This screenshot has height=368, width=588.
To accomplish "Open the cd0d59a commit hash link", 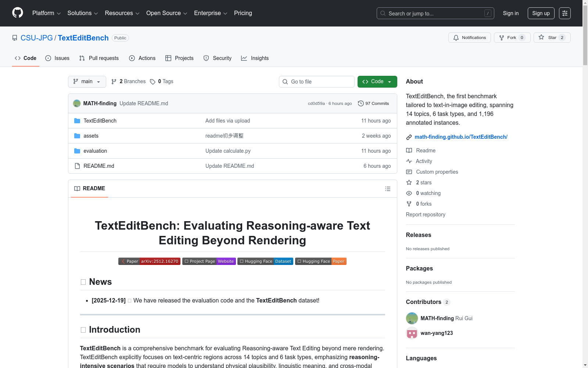I will coord(316,103).
